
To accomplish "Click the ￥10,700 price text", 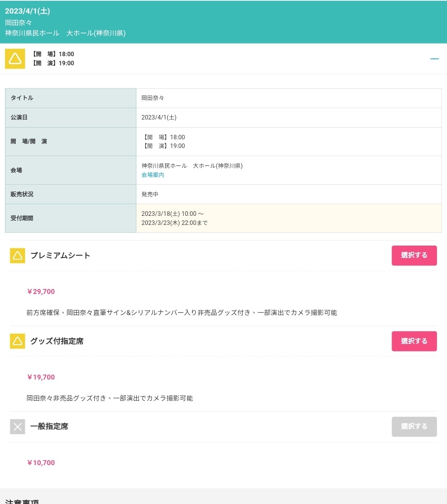I will click(x=41, y=463).
